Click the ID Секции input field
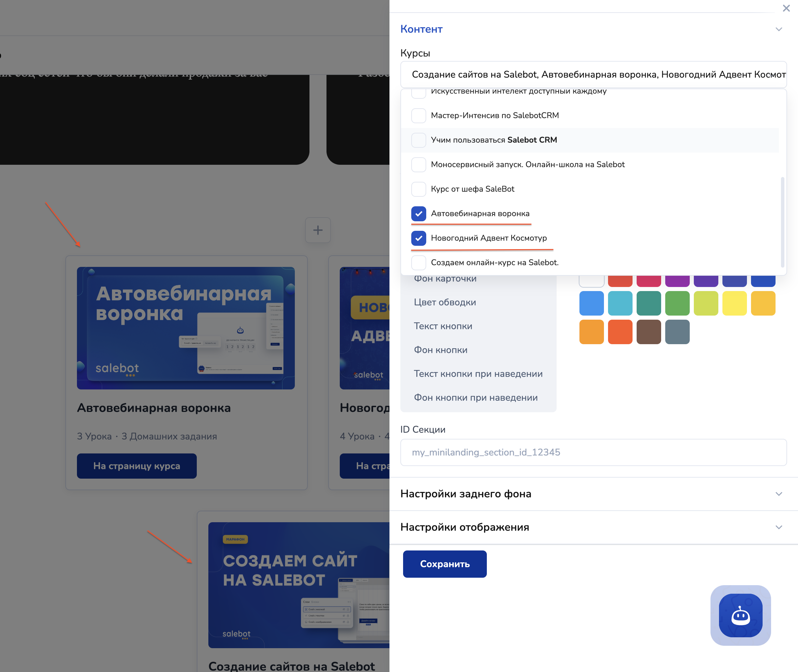Viewport: 798px width, 672px height. click(593, 452)
